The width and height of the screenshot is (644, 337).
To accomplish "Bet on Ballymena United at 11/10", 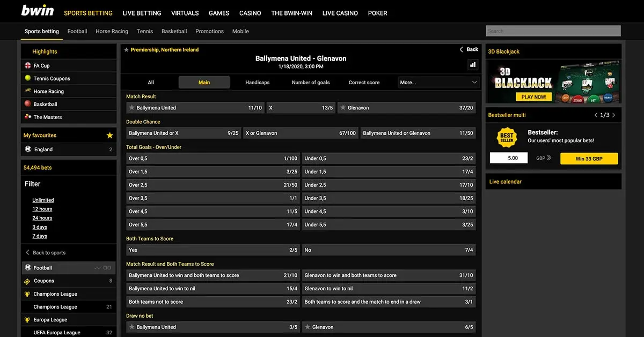I will point(195,108).
